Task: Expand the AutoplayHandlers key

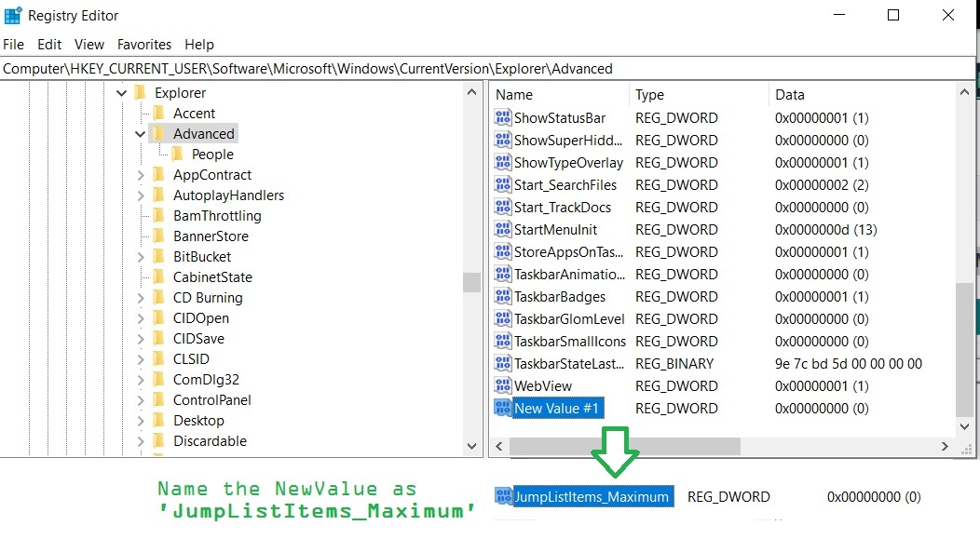Action: [x=141, y=196]
